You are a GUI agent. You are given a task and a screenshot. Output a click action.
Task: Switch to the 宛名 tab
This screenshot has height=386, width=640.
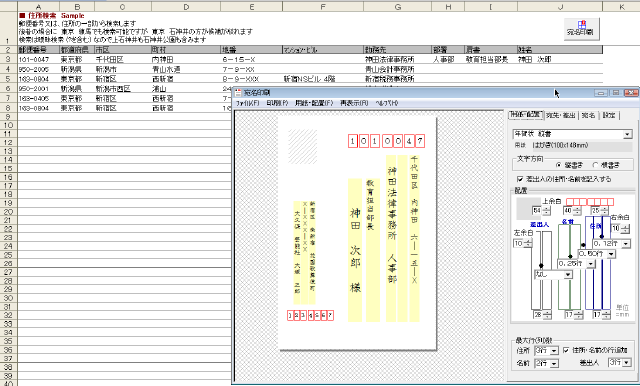[588, 115]
